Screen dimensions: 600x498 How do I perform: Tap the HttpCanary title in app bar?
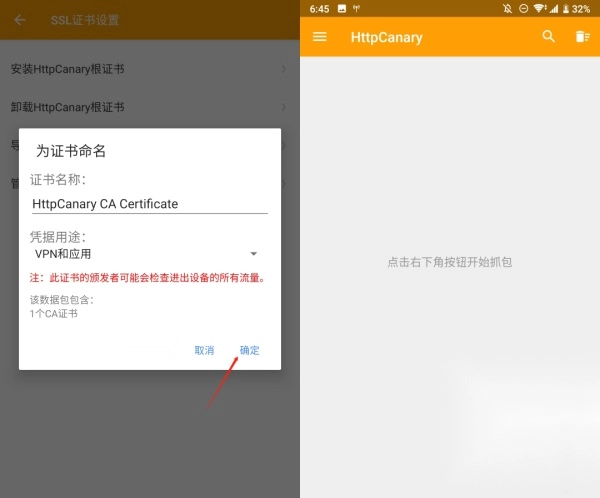[x=386, y=37]
